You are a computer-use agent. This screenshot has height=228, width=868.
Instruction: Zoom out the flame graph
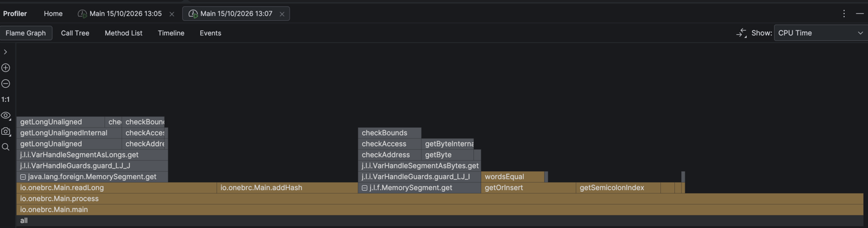(x=5, y=84)
